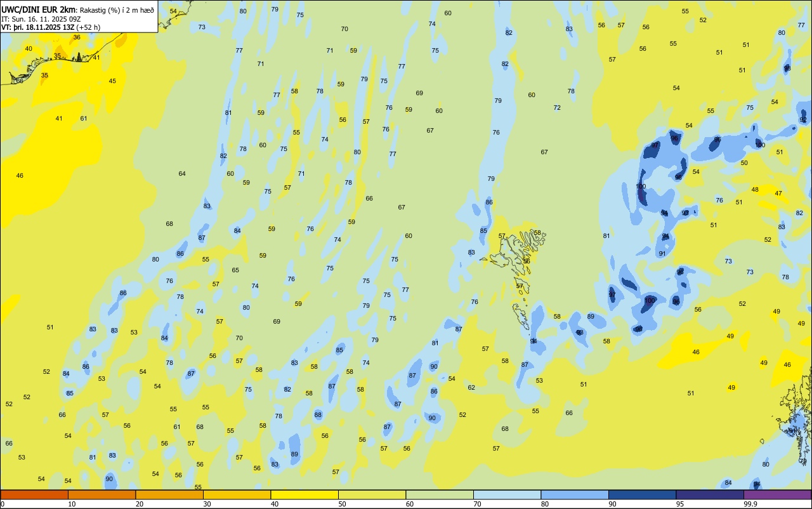Click the 80–90 medium blue legend swatch
Screen dimensions: 812x509
click(575, 494)
